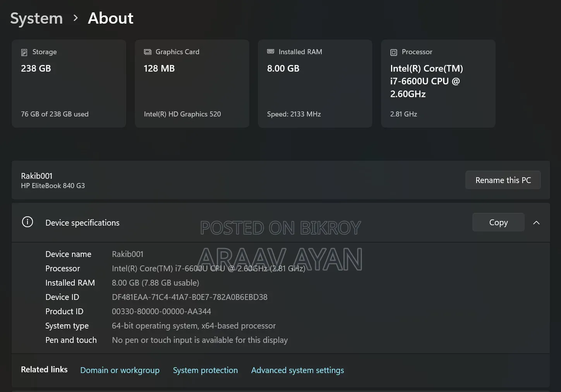Click '76 GB of 238 GB used' text
The height and width of the screenshot is (392, 561).
click(55, 114)
